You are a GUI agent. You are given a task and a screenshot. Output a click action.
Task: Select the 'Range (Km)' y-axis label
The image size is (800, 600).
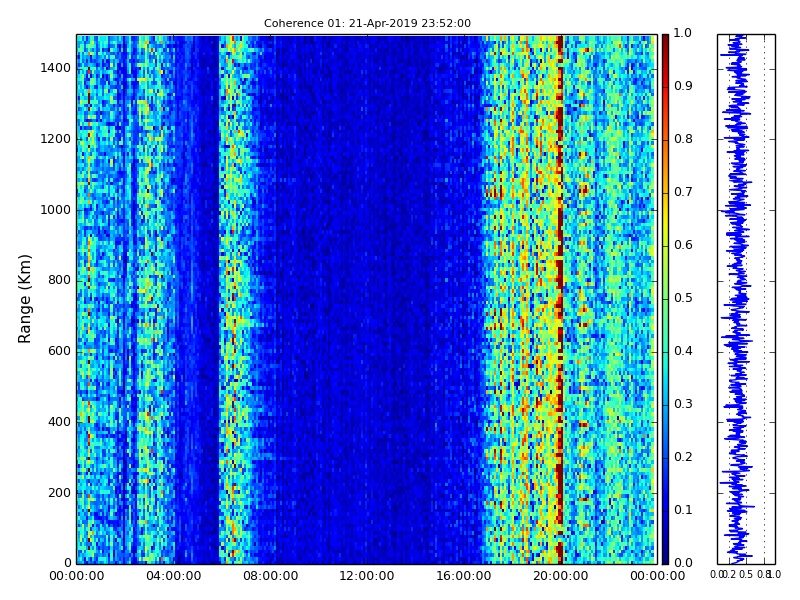(24, 299)
